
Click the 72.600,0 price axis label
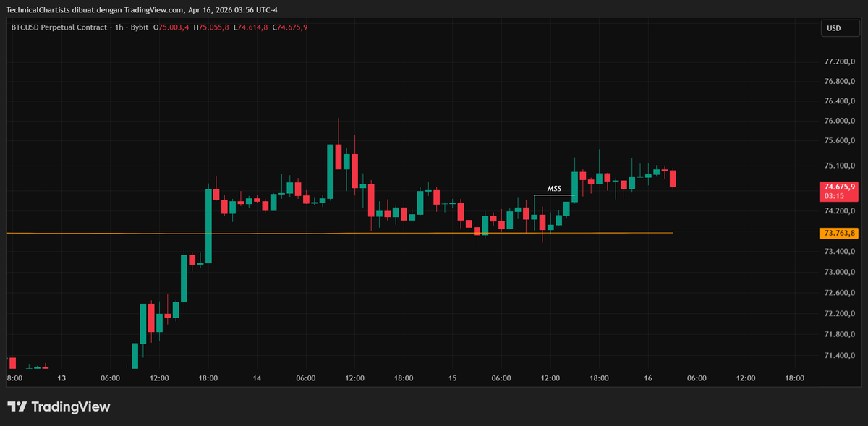coord(841,293)
